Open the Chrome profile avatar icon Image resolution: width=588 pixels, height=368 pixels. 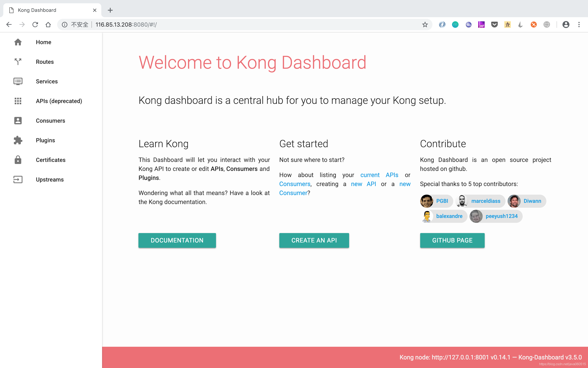(x=566, y=25)
